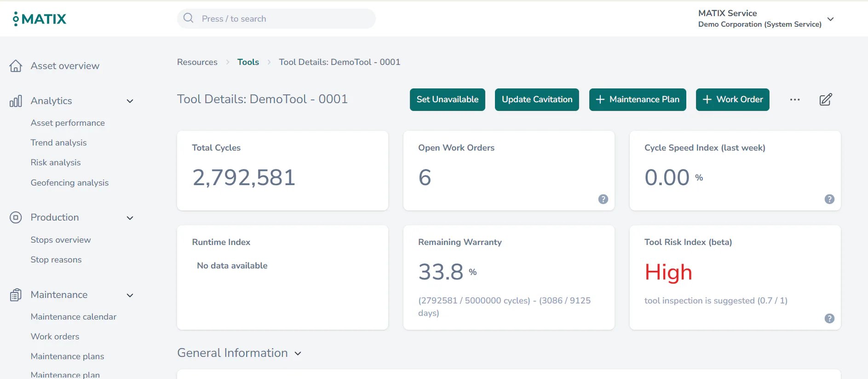Show help for Open Work Orders card
This screenshot has width=868, height=379.
click(x=603, y=199)
